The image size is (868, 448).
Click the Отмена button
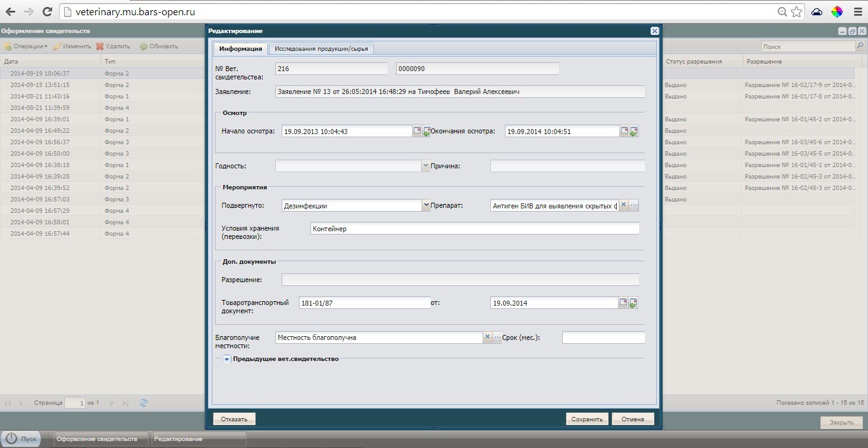point(632,419)
